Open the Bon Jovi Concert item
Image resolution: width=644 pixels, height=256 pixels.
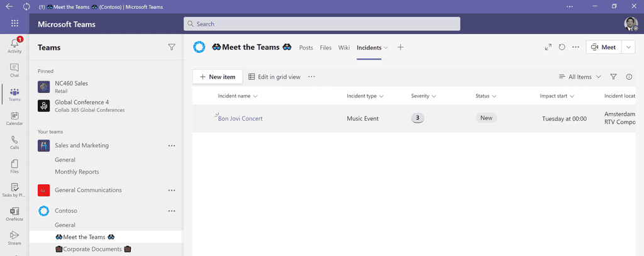(x=240, y=119)
